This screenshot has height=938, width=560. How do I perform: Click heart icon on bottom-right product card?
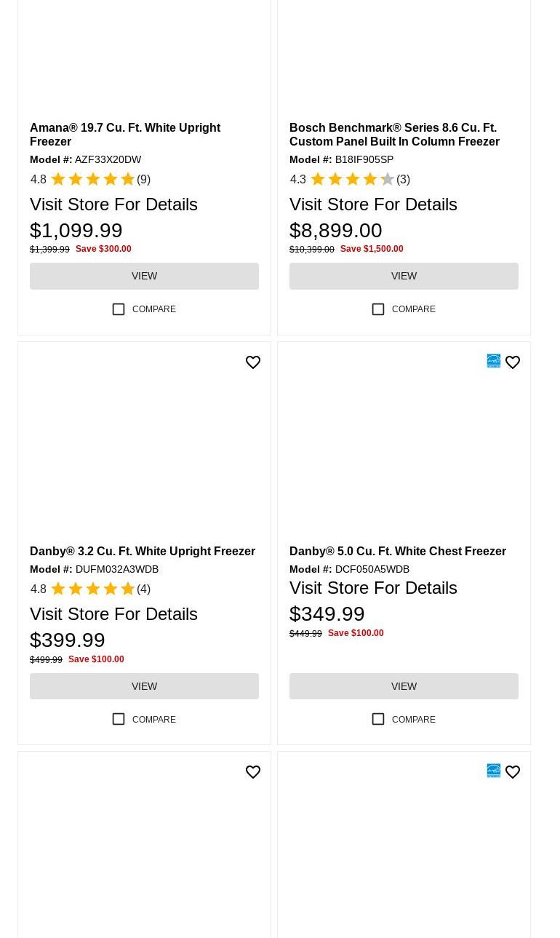(x=513, y=772)
